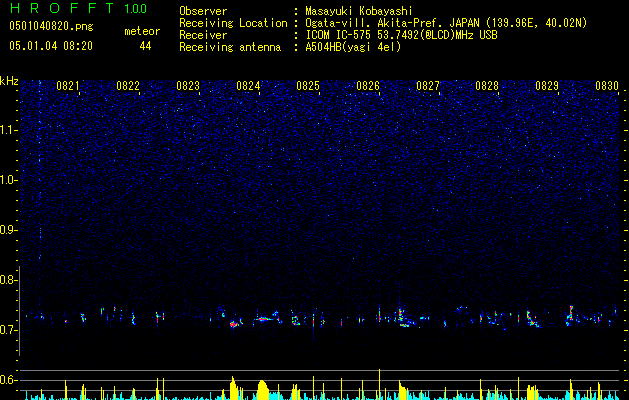Click the 0.8 kHz frequency axis label

pyautogui.click(x=9, y=280)
